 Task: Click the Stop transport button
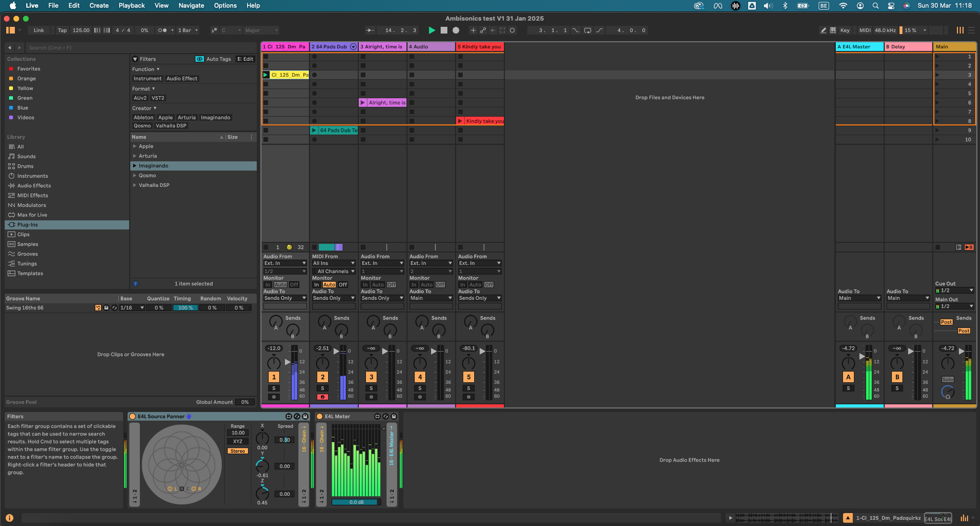pos(444,30)
